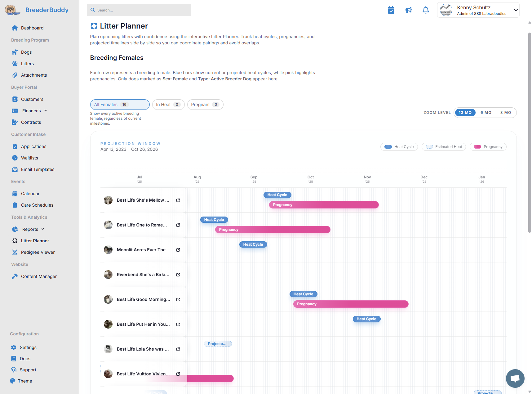Open the chat support bubble

tap(515, 378)
